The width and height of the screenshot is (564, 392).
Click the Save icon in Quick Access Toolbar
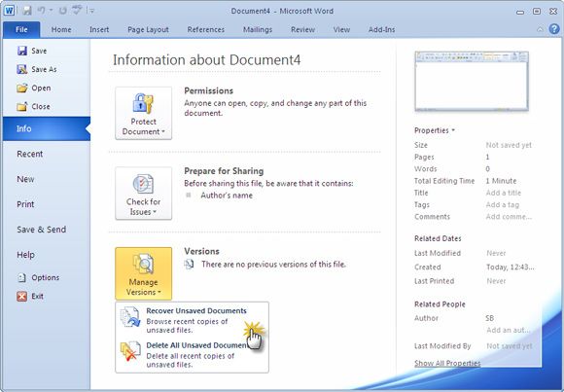click(27, 11)
